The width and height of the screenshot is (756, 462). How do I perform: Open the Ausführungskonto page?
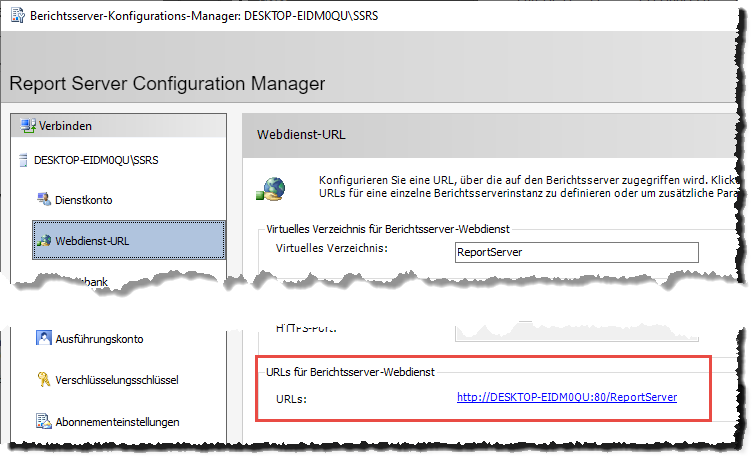(99, 339)
